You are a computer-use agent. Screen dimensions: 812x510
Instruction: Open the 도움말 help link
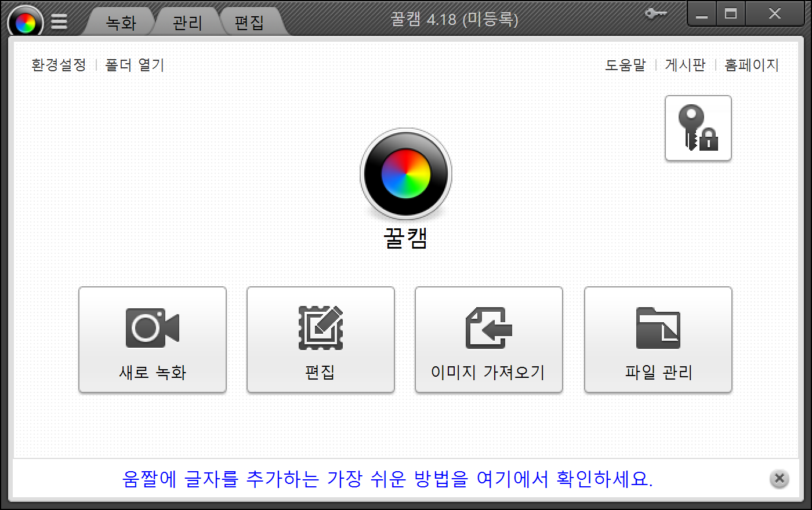coord(625,65)
